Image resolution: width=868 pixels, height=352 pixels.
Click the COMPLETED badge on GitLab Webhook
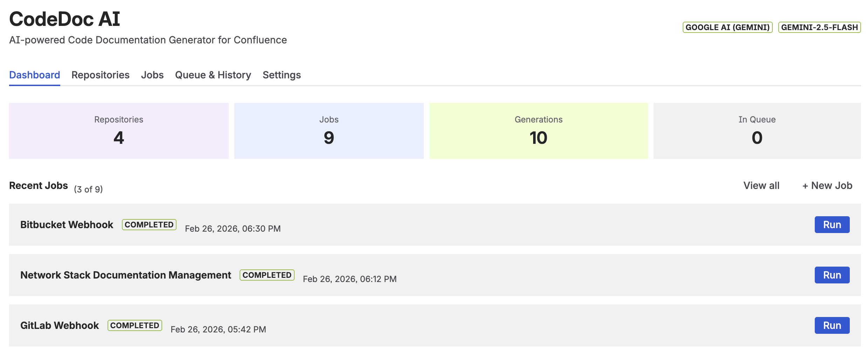click(135, 325)
